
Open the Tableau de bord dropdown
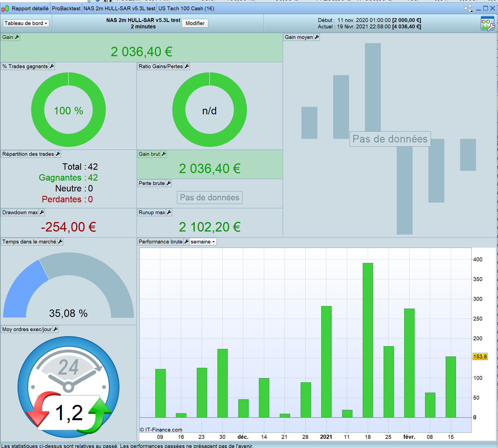click(x=26, y=23)
